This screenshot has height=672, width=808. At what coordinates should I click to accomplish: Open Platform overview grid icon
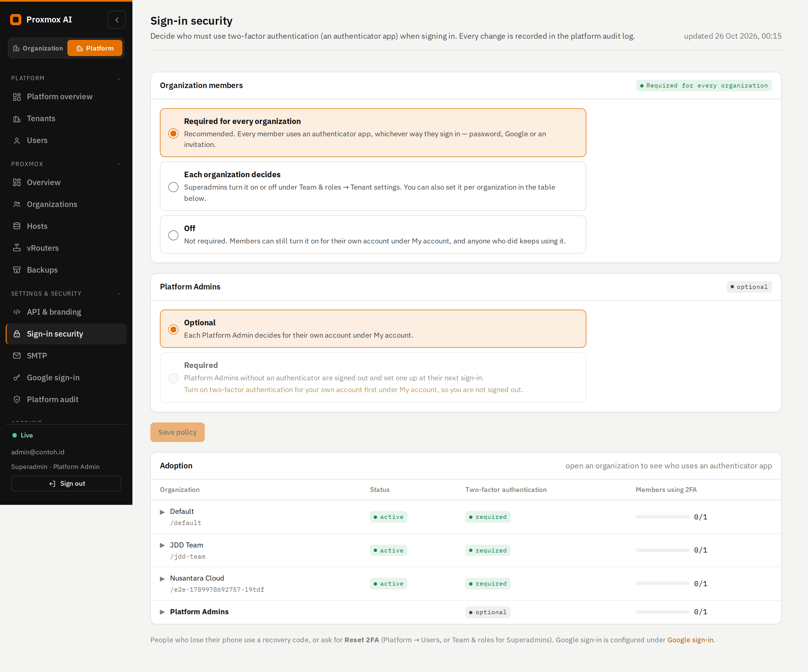(17, 97)
